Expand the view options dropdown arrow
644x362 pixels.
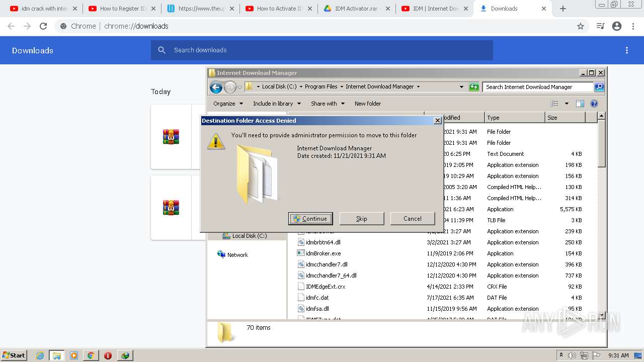tap(567, 104)
